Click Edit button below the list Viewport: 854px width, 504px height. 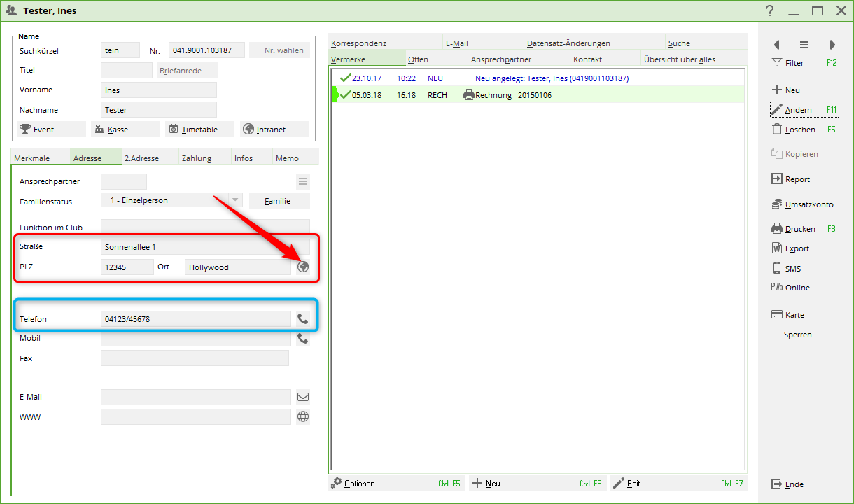679,483
